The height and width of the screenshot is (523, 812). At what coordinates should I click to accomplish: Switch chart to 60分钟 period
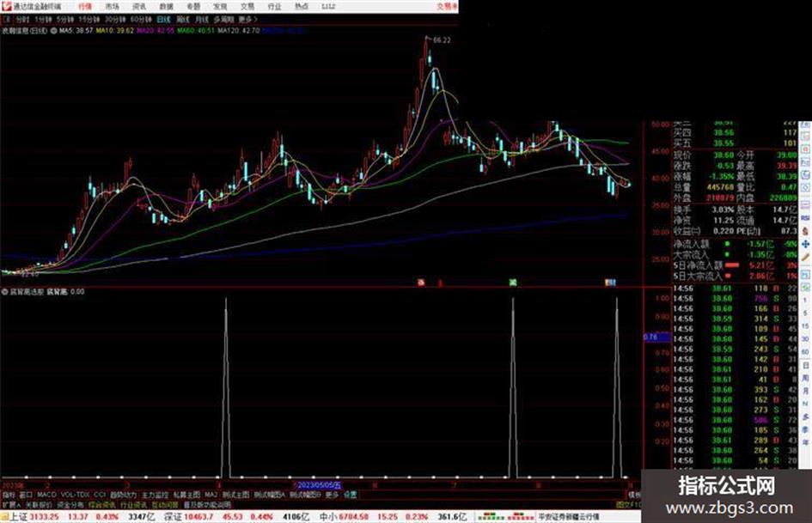[x=141, y=19]
